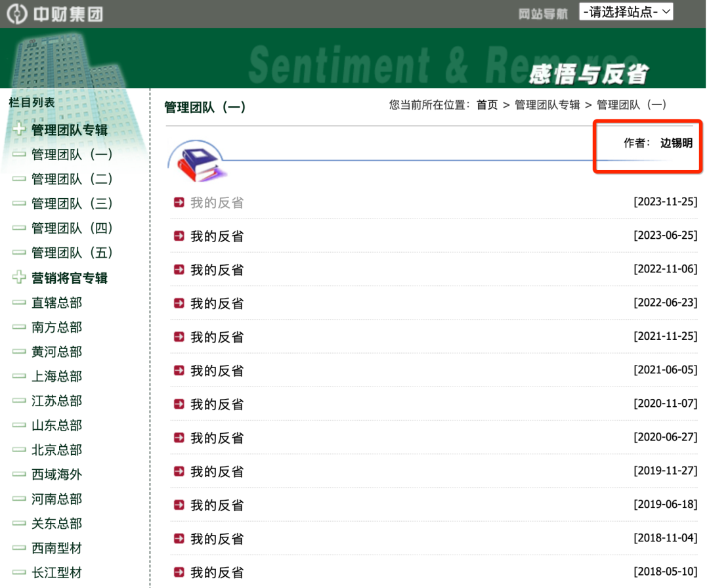
Task: Open 管理团队(一) in sidebar
Action: point(72,155)
